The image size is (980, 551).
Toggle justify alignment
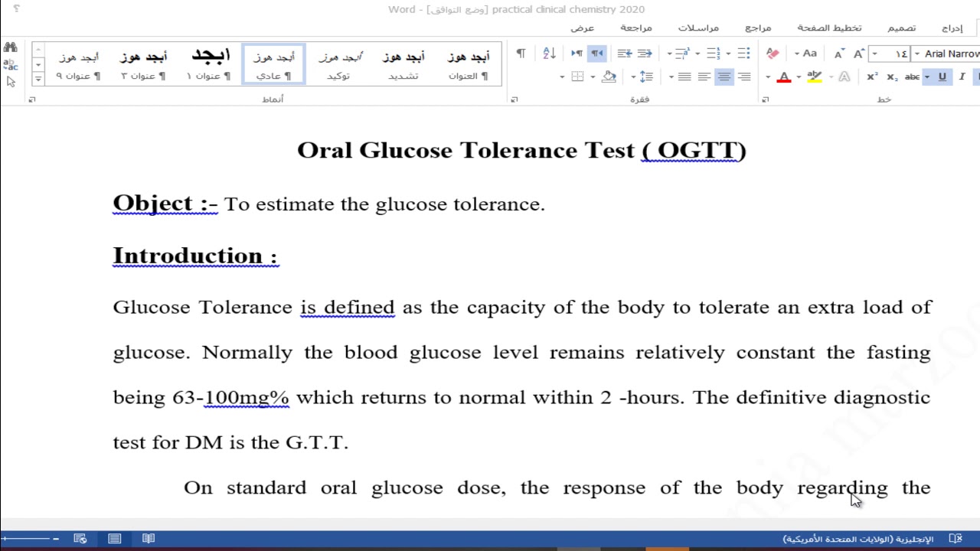[x=684, y=77]
